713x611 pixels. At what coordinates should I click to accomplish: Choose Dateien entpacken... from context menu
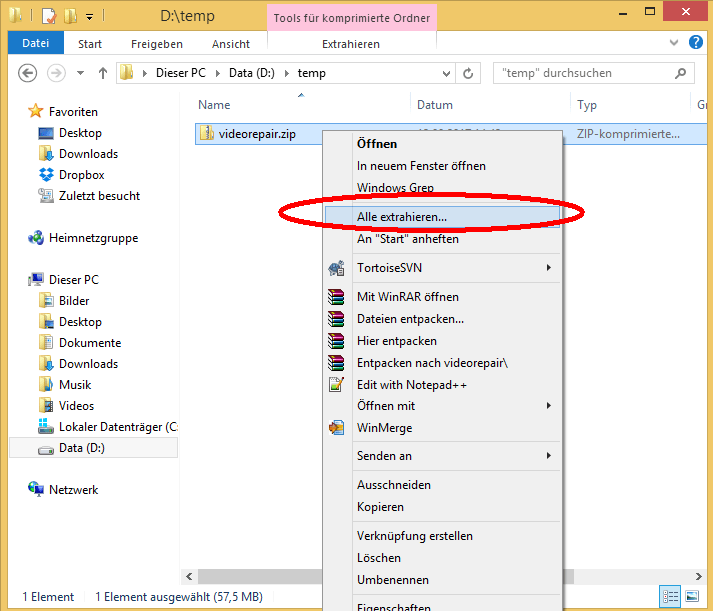click(x=442, y=319)
